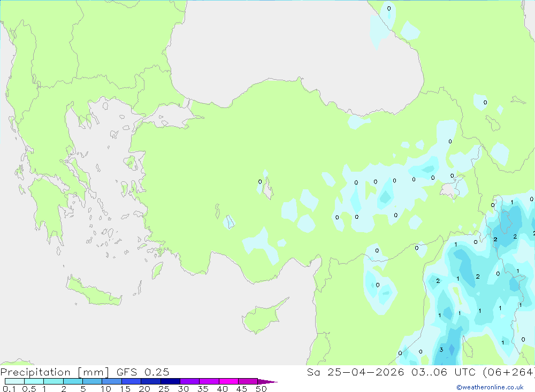Click the '40' legend tick label

[223, 389]
